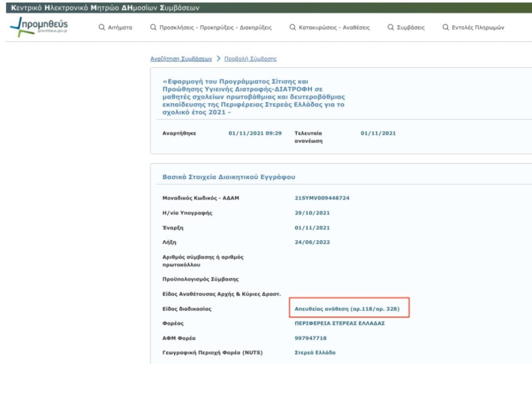Select the ΠΕΡΙΦΕΡΕΙΑ ΣΤΕΡΕΑΣ ΕΛΛΑΔΑΣ value
The image size is (532, 402).
pyautogui.click(x=340, y=323)
